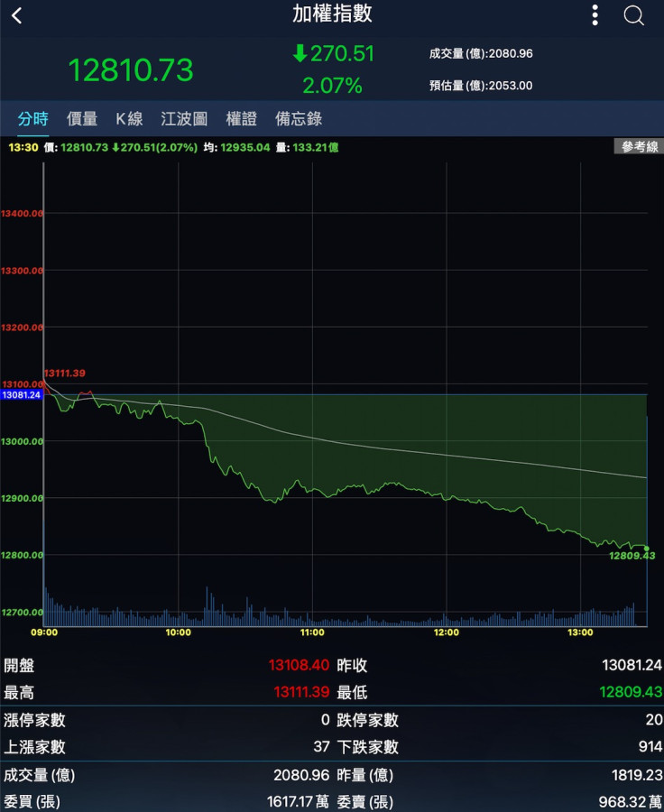Open the 權證 tab
Image resolution: width=664 pixels, height=812 pixels.
[241, 118]
